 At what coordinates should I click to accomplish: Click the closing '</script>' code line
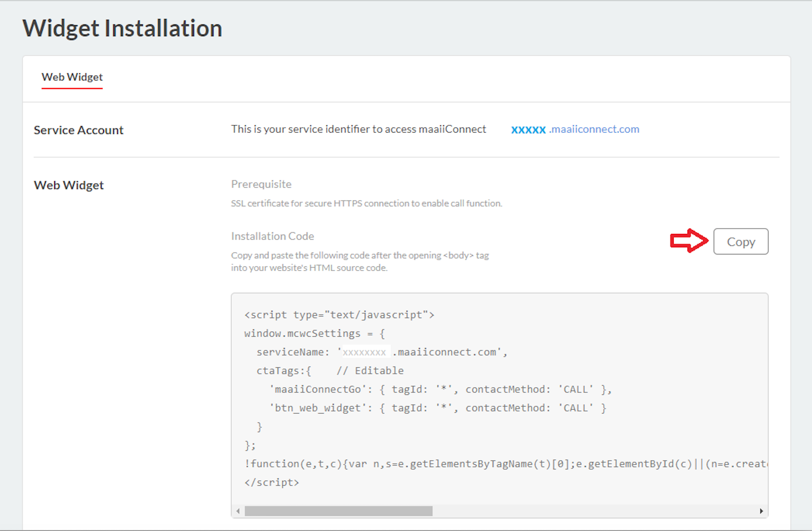pos(272,483)
